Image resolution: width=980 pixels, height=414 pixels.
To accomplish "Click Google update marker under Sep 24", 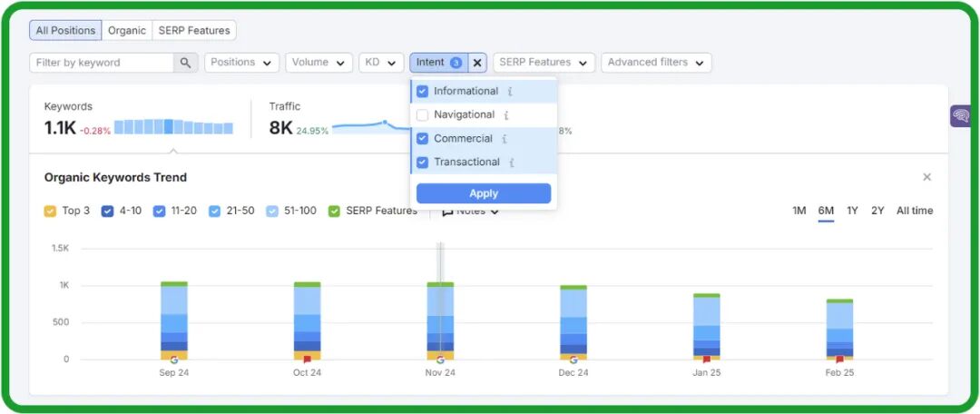I will tap(173, 360).
